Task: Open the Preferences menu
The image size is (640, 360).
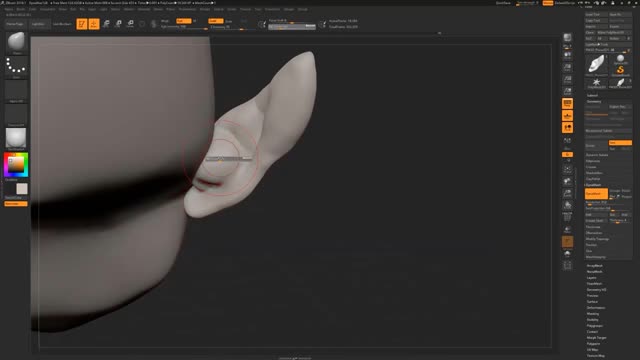Action: (187, 9)
